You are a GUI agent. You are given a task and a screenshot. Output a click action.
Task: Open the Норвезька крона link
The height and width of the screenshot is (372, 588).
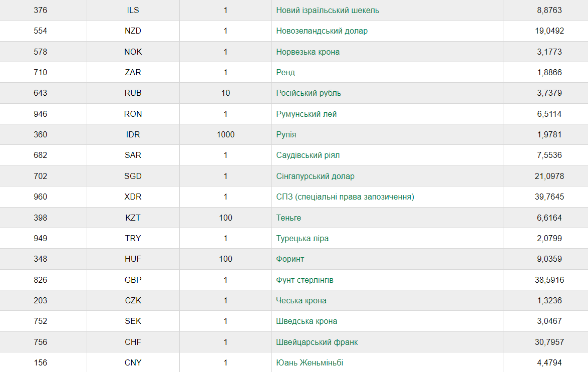(x=308, y=52)
